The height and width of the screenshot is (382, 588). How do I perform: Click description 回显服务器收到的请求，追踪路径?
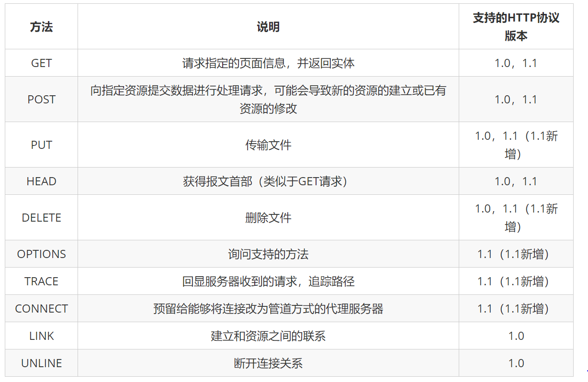click(x=268, y=281)
